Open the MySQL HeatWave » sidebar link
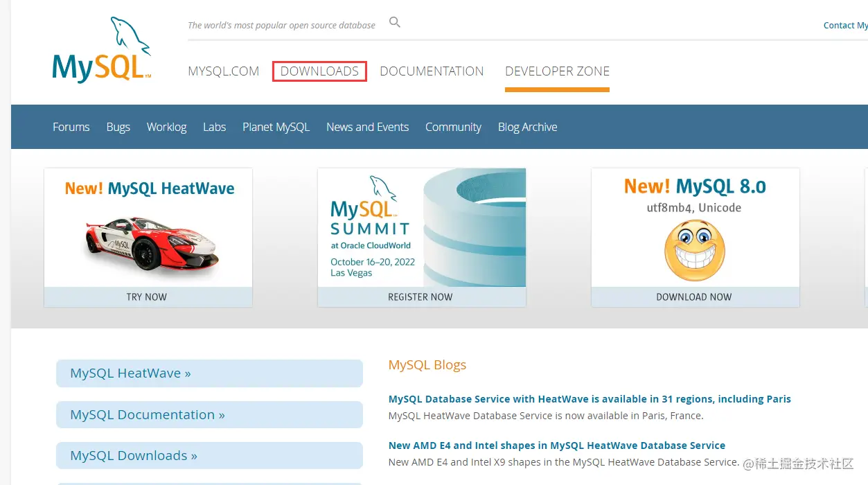The width and height of the screenshot is (868, 485). pyautogui.click(x=209, y=373)
